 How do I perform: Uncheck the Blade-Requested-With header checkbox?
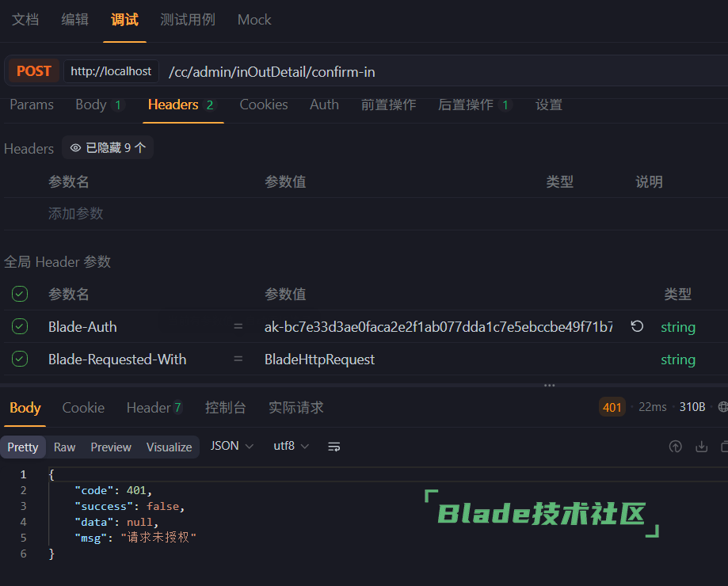click(20, 359)
